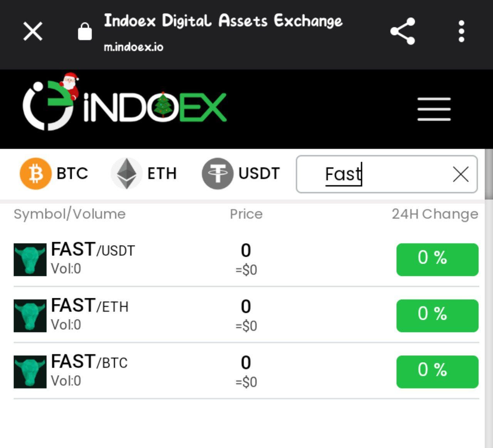Select the Bitcoin coin icon
Screen dimensions: 493x448
[x=35, y=174]
